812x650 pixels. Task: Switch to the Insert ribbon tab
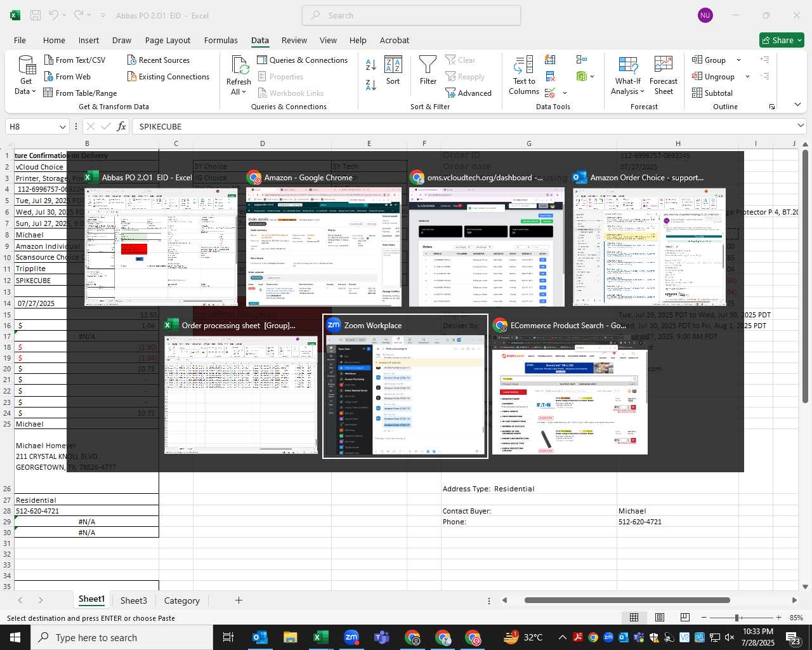point(89,40)
